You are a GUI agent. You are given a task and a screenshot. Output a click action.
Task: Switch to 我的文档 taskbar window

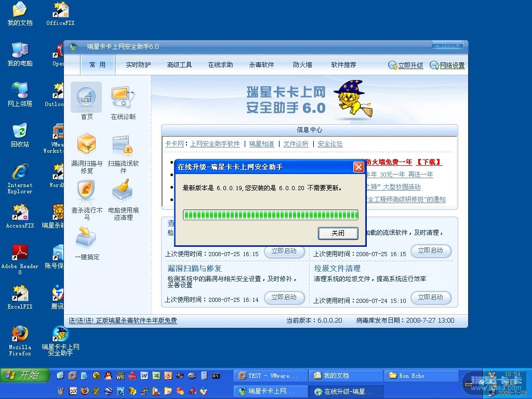pos(346,376)
